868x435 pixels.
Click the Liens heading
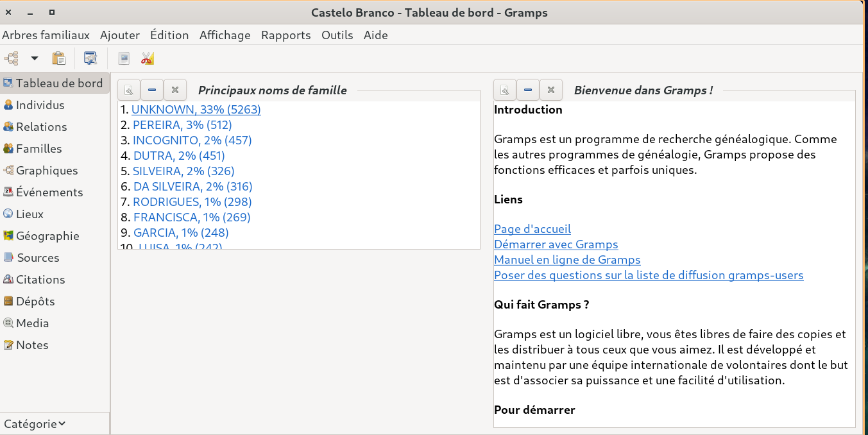(508, 200)
